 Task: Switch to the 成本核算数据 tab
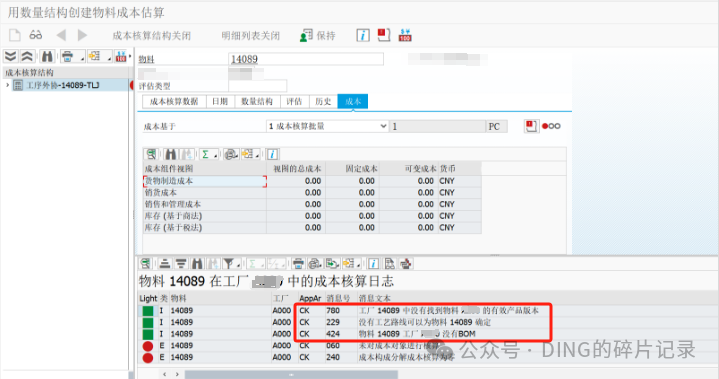(x=174, y=101)
